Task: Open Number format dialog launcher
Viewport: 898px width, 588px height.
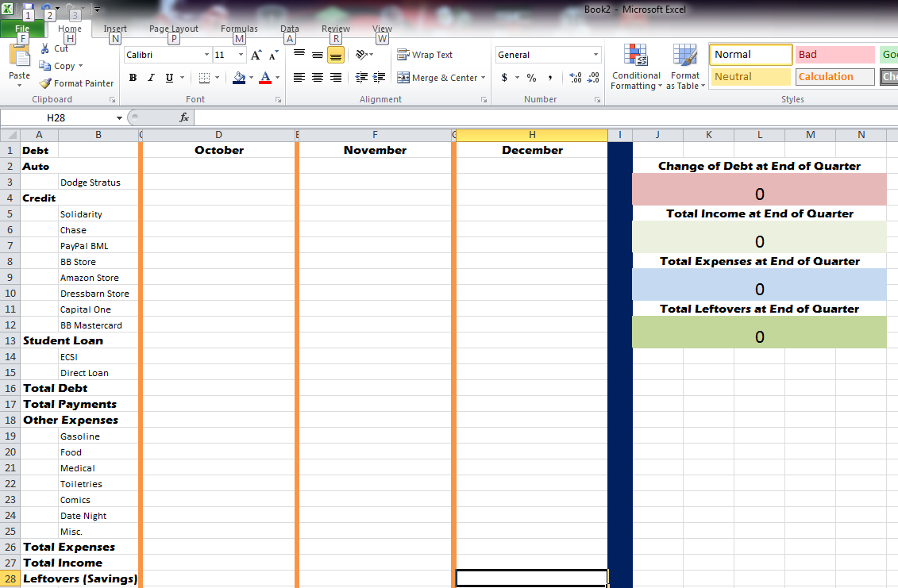Action: pos(597,100)
